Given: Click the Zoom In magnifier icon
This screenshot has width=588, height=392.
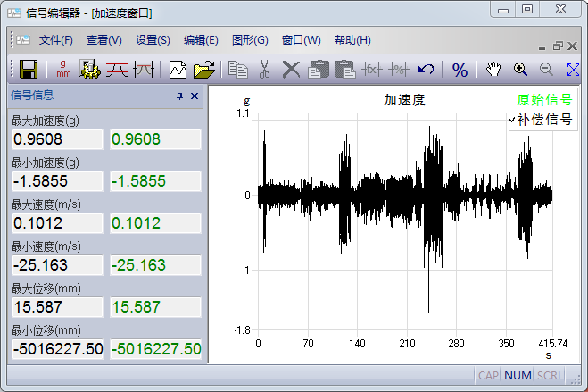Looking at the screenshot, I should click(520, 69).
